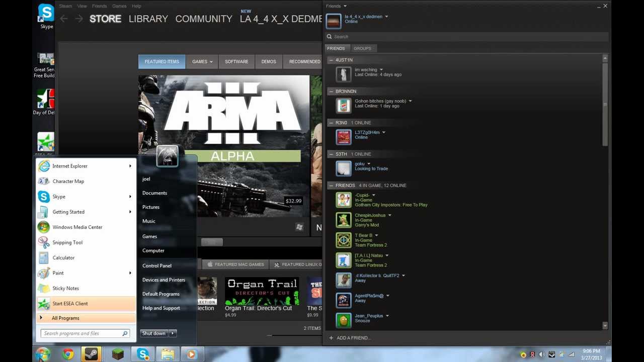Click AgentPla$m@ avatar in friends list
Viewport: 644px width, 362px height.
(x=344, y=300)
